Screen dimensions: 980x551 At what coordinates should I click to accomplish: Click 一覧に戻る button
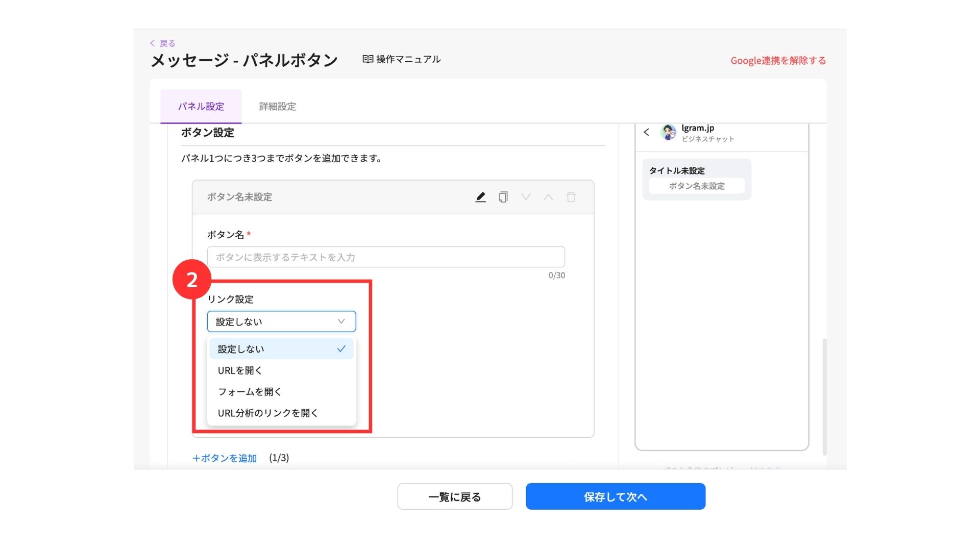[454, 496]
